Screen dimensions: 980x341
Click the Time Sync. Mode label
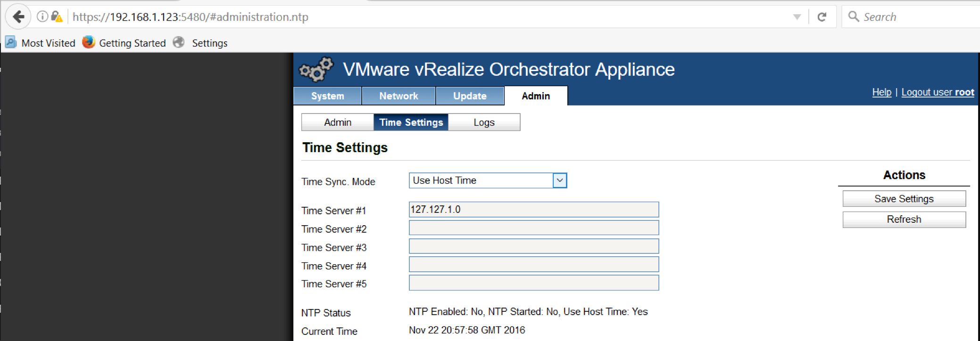(338, 182)
